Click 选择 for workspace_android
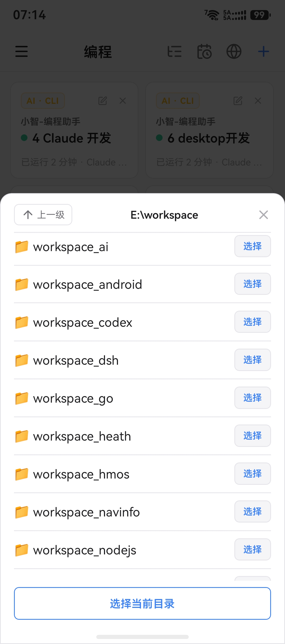Viewport: 285px width, 644px height. [x=253, y=284]
